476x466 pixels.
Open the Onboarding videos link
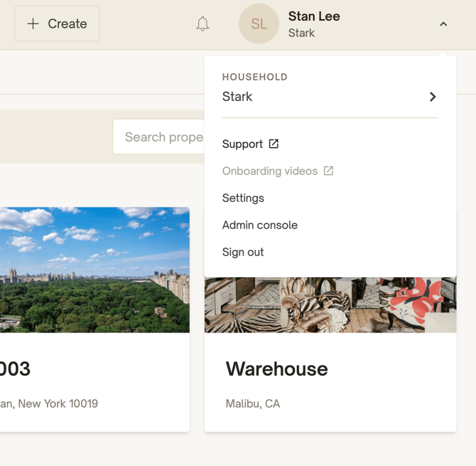tap(270, 171)
